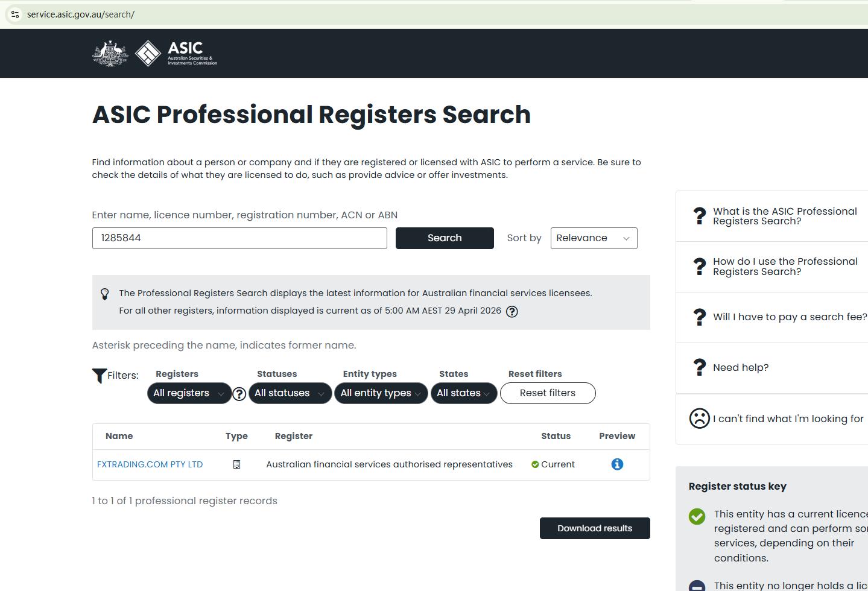Click the Australian Government coat of arms logo
Screen dimensions: 868x591
click(110, 53)
